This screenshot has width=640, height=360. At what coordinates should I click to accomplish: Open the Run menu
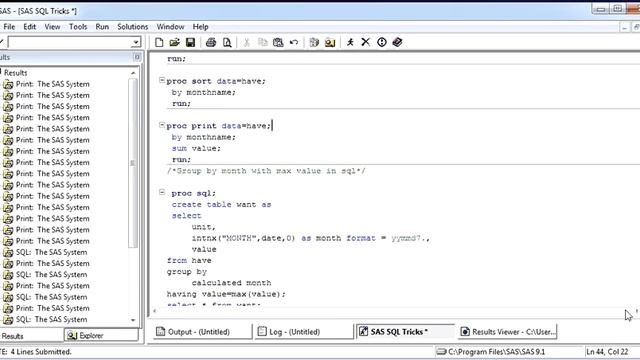coord(102,27)
